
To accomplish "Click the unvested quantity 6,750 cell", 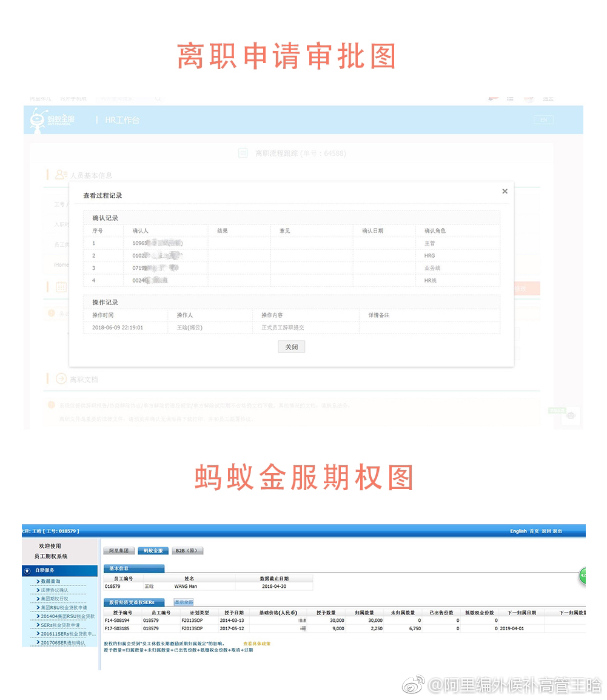I will click(415, 628).
